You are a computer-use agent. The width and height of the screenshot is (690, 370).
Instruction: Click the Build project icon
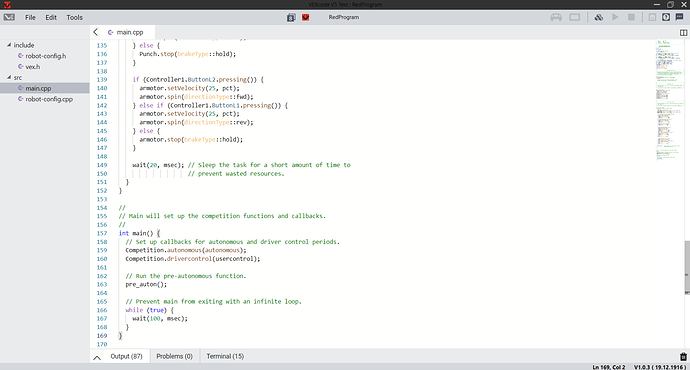[x=598, y=17]
